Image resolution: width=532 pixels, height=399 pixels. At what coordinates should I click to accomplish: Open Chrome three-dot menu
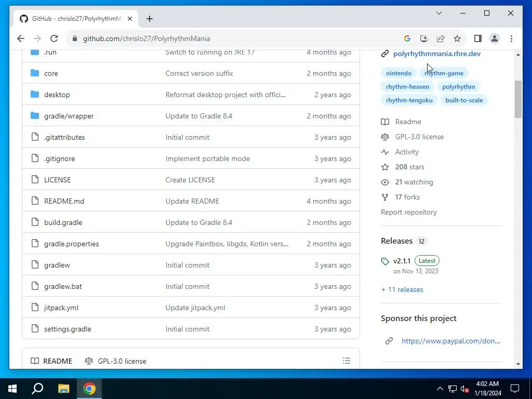tap(511, 38)
